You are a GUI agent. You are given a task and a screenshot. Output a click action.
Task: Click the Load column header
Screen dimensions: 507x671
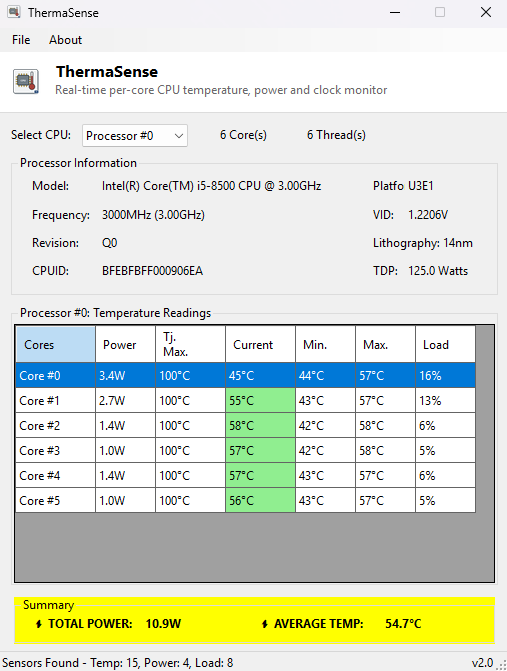click(x=445, y=344)
